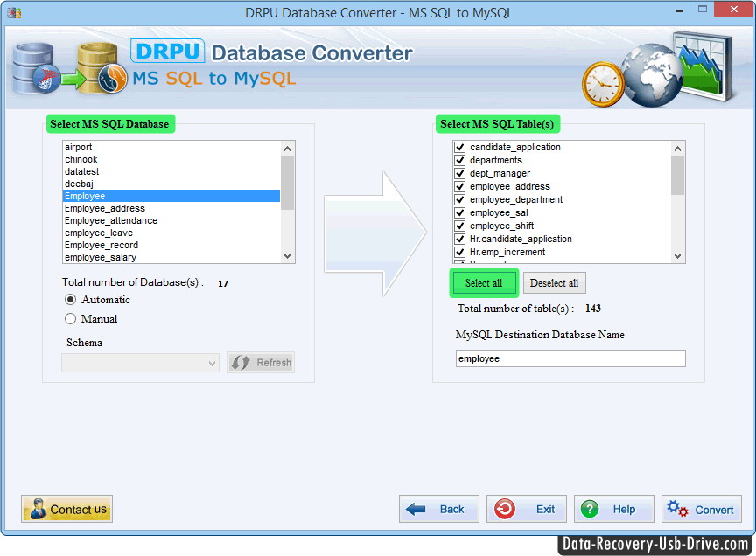Click table list scroll down arrow
The image size is (756, 556).
677,256
